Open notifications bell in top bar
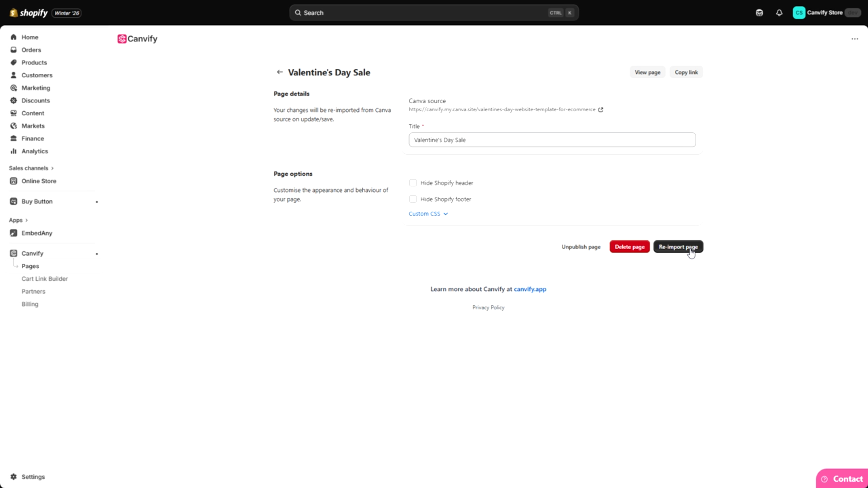 779,12
